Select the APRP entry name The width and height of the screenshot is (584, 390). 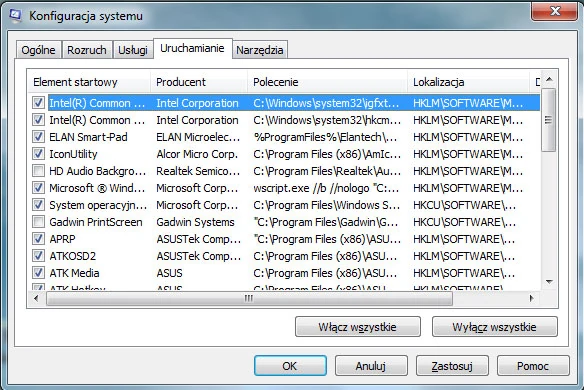62,239
